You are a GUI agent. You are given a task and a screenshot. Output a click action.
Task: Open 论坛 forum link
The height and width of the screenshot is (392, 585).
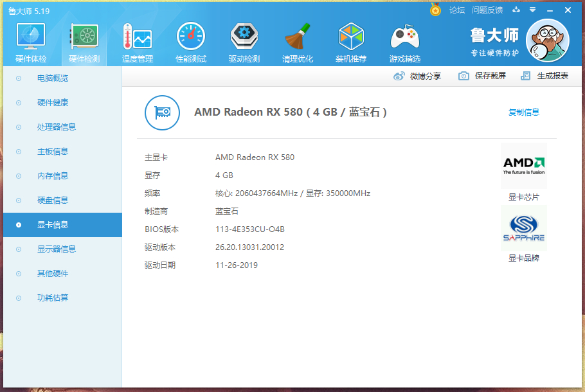(457, 10)
